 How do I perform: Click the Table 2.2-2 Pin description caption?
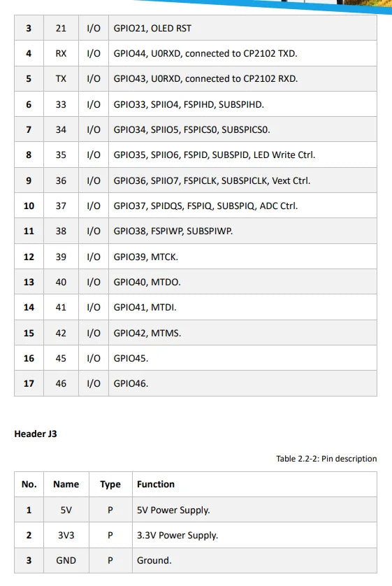pyautogui.click(x=326, y=459)
